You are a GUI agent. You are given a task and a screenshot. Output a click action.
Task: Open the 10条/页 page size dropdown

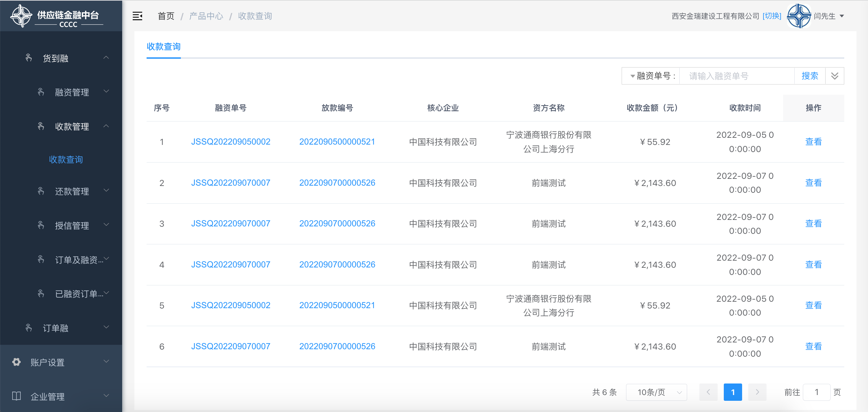coord(656,392)
